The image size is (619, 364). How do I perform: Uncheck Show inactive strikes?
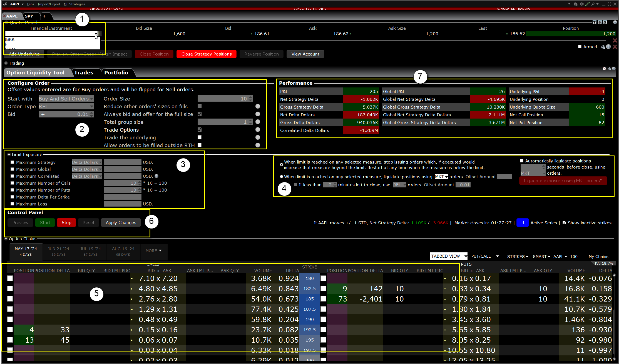[x=564, y=223]
